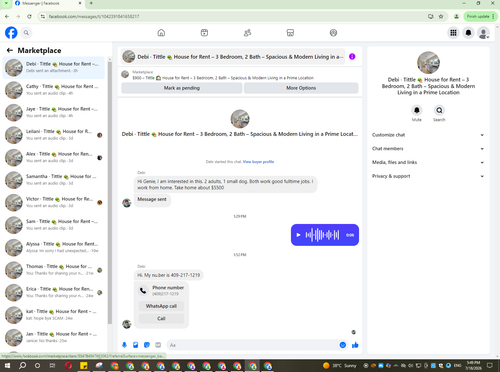This screenshot has height=372, width=500.
Task: Open Marketplace storefront icon in top bar
Action: pyautogui.click(x=290, y=33)
